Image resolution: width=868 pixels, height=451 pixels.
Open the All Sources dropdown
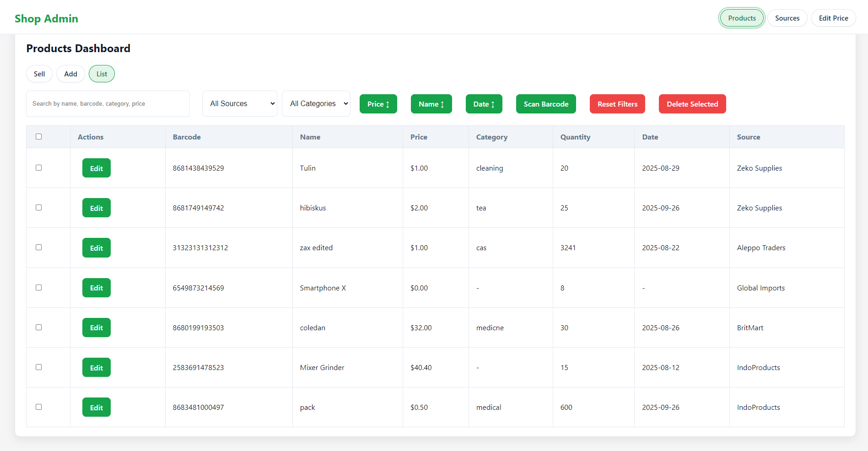[239, 103]
